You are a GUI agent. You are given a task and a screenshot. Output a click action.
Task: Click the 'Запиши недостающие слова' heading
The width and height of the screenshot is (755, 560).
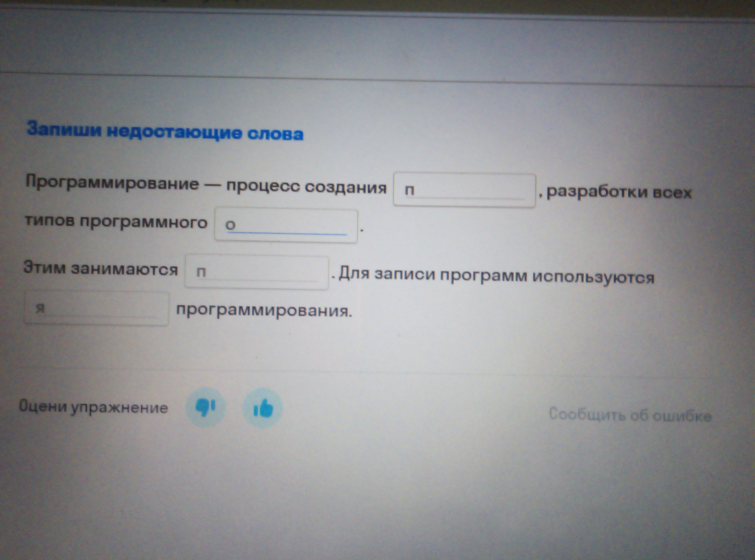165,131
